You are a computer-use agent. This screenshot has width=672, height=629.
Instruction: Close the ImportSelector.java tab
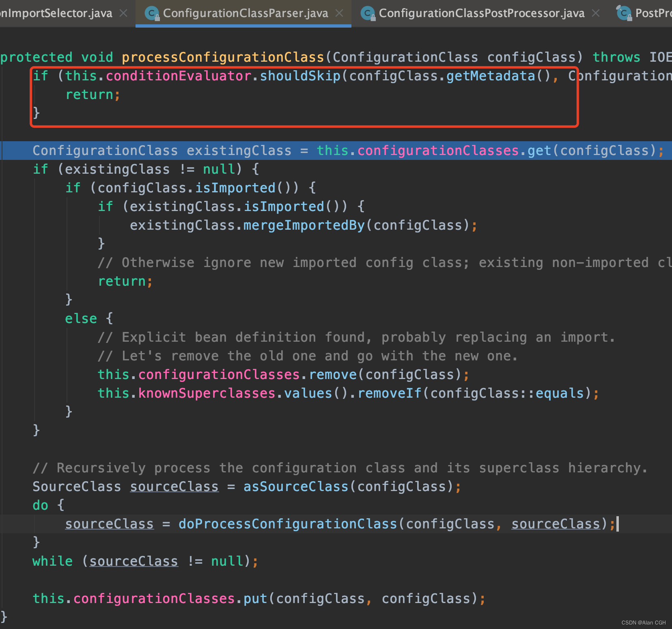[123, 13]
